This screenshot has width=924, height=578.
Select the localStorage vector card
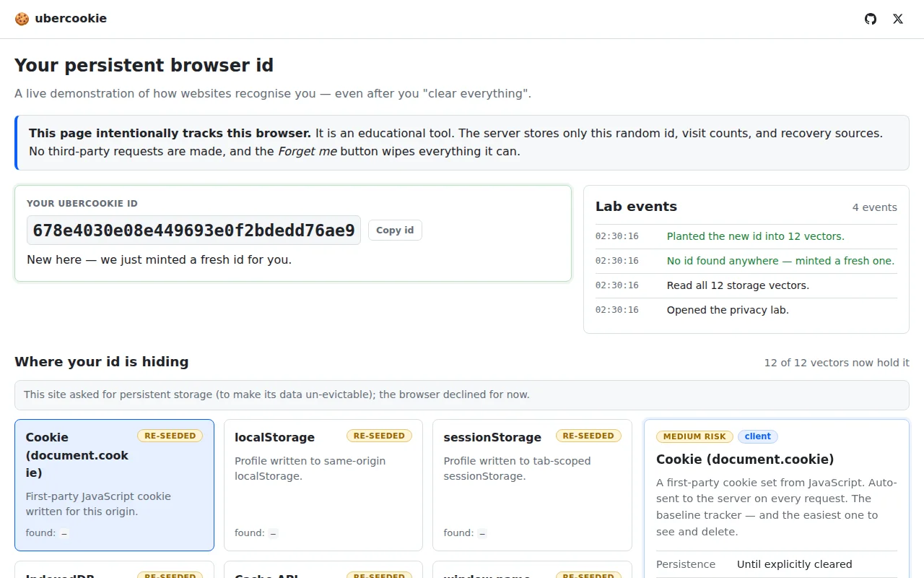click(x=323, y=485)
